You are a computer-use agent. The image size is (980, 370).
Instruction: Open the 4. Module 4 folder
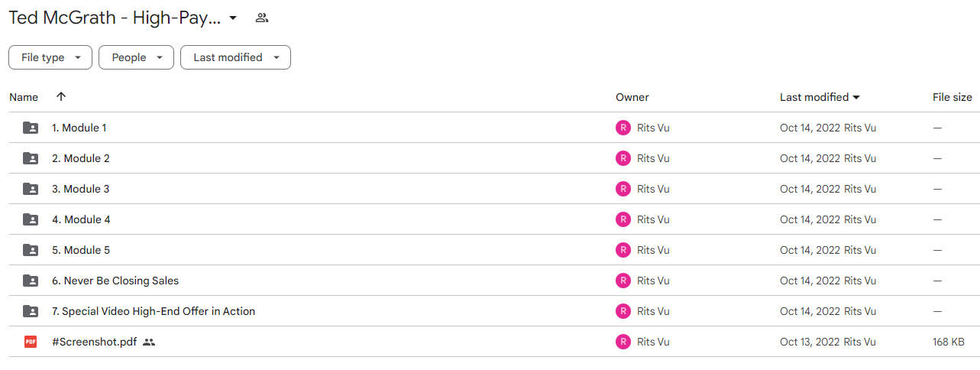(x=81, y=219)
